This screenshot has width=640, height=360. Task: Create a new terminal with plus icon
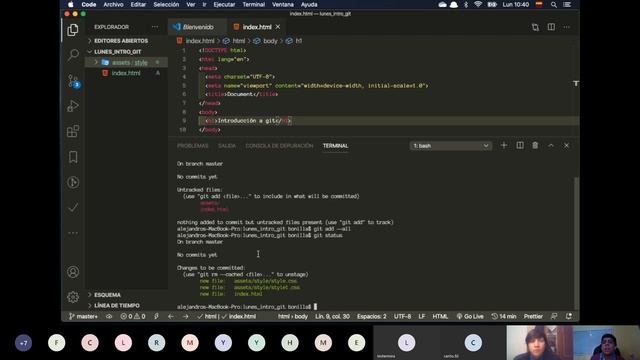point(504,145)
